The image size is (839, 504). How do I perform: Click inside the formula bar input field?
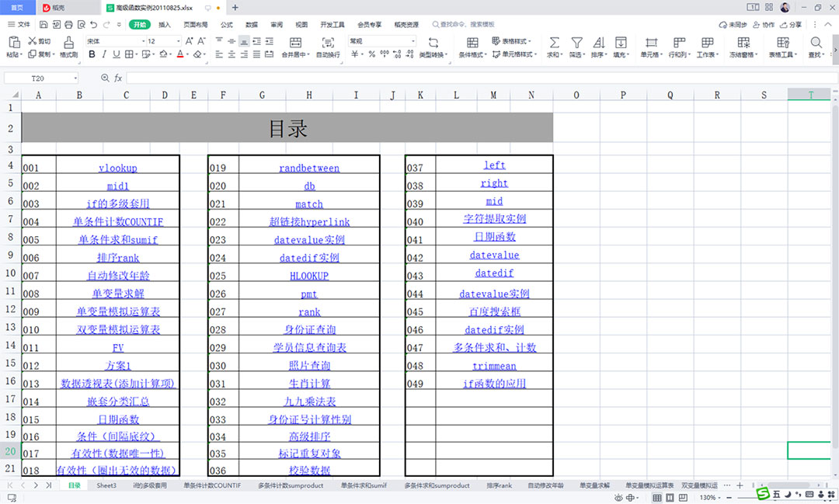466,78
